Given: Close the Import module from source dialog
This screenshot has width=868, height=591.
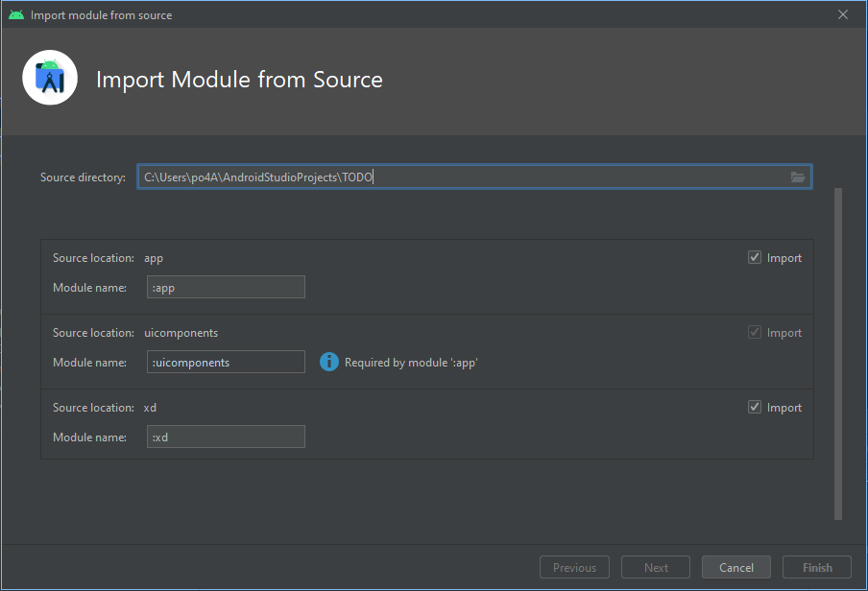Looking at the screenshot, I should coord(843,15).
